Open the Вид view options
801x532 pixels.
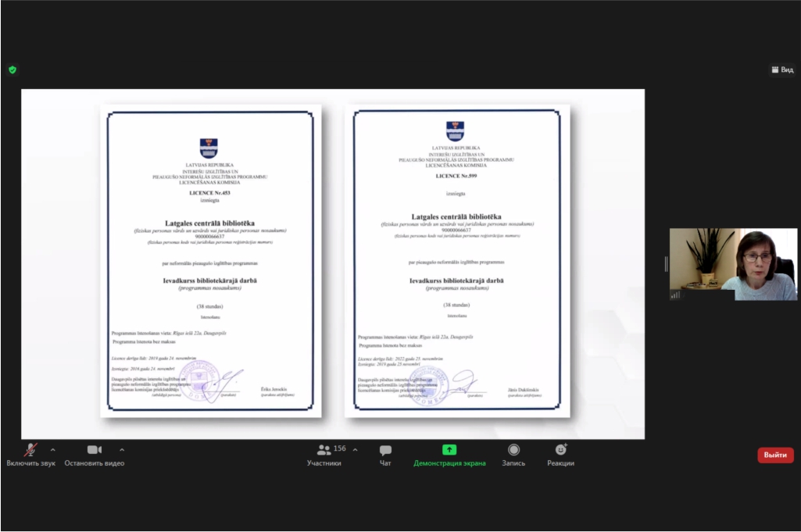[x=782, y=70]
